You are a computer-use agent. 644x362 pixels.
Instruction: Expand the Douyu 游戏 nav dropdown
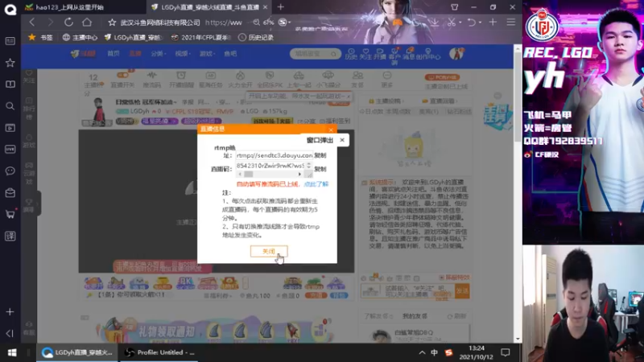[207, 54]
